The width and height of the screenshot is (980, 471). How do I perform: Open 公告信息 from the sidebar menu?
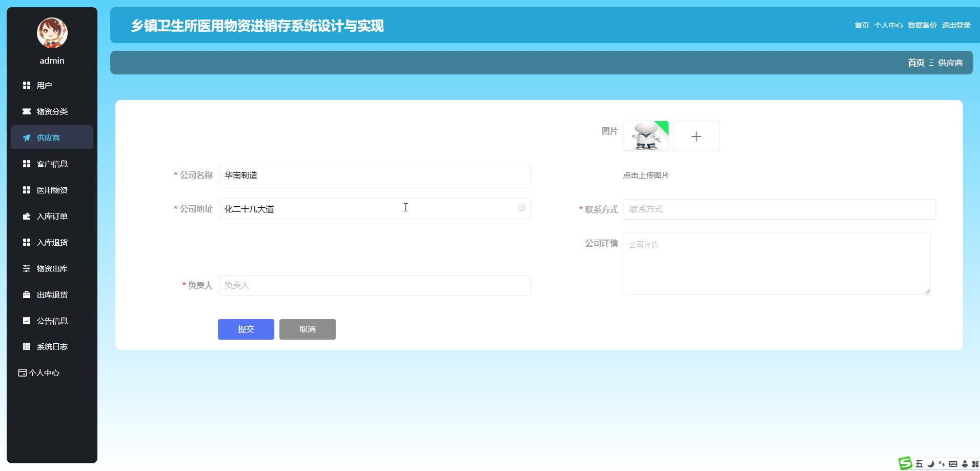52,321
